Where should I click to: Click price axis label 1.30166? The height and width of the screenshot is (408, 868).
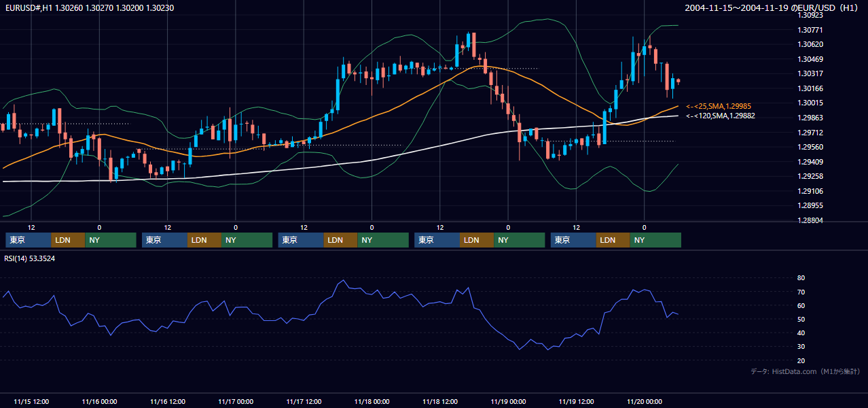point(812,88)
